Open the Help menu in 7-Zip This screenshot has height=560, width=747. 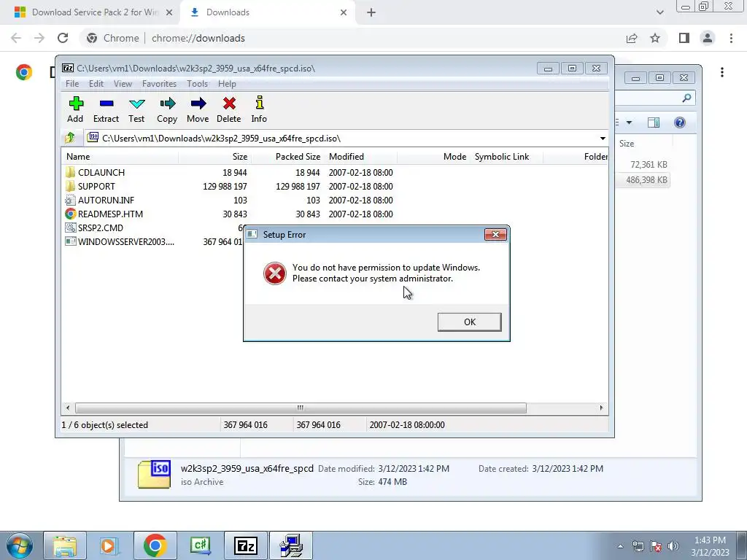227,84
